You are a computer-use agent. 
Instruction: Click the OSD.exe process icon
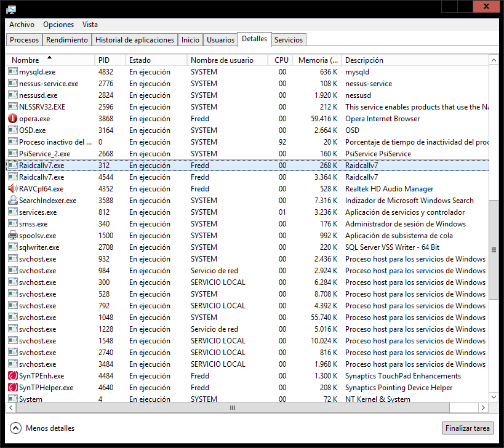[12, 130]
